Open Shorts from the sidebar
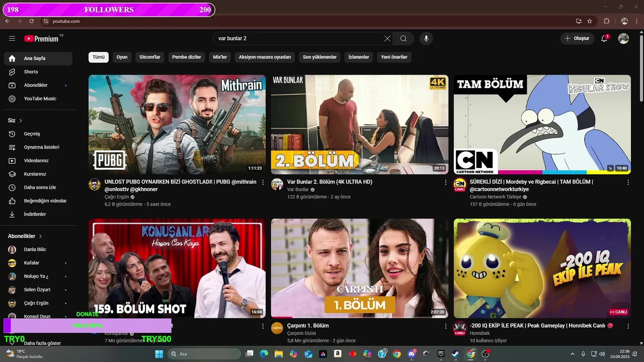Viewport: 644px width, 362px height. pos(38,72)
